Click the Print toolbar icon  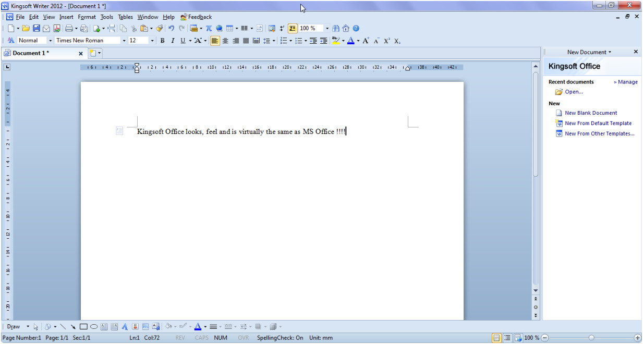click(69, 28)
